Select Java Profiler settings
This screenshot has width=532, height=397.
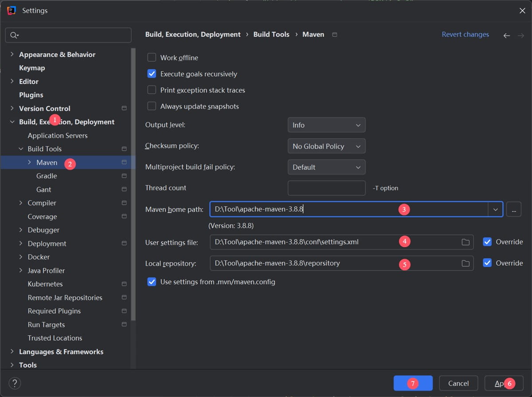[x=46, y=271]
